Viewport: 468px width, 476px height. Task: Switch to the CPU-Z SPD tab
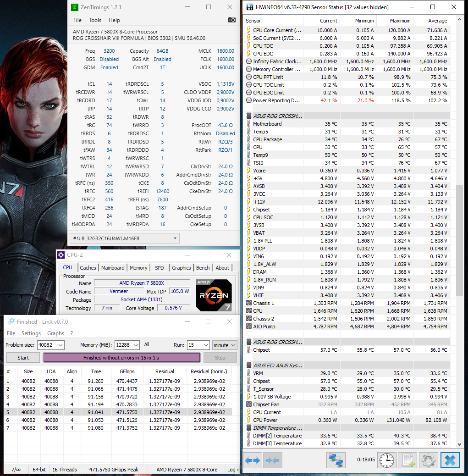pos(160,268)
